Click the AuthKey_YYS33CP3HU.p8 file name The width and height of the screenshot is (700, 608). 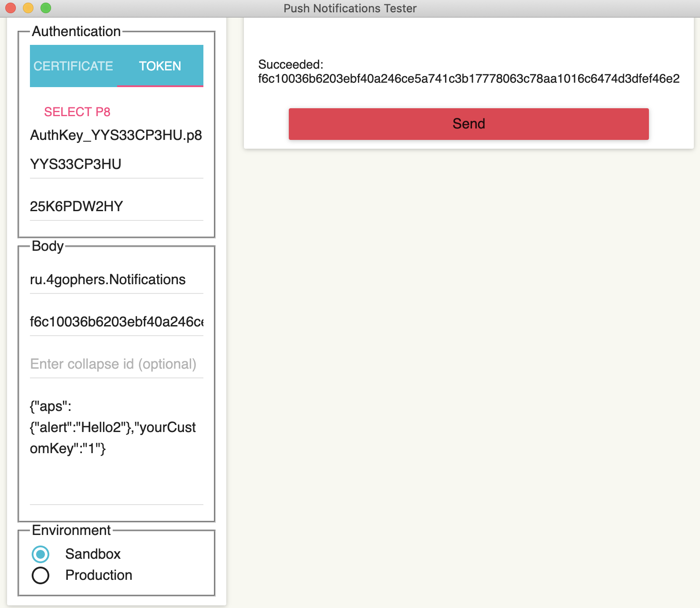click(116, 136)
